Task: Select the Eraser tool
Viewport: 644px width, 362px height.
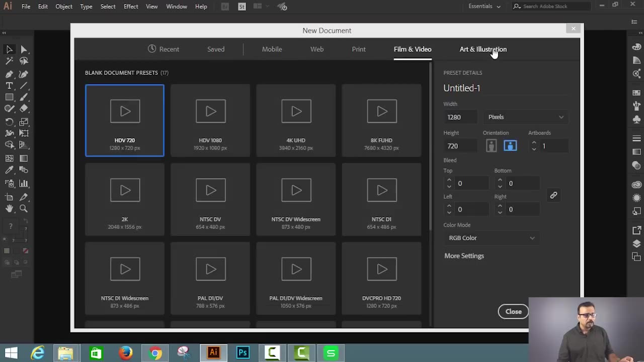Action: 24,108
